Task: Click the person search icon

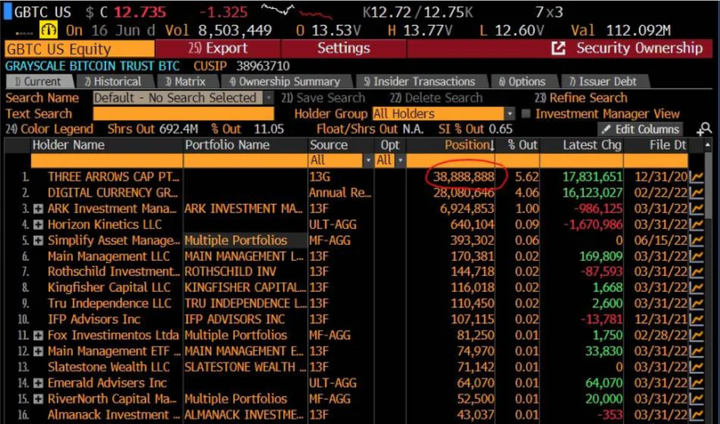Action: [x=704, y=130]
